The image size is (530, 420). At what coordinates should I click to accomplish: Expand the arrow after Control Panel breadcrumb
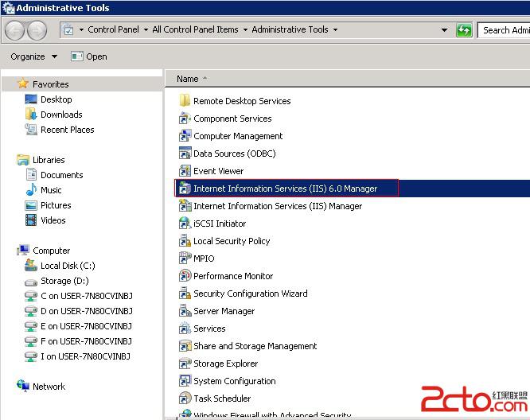click(146, 29)
